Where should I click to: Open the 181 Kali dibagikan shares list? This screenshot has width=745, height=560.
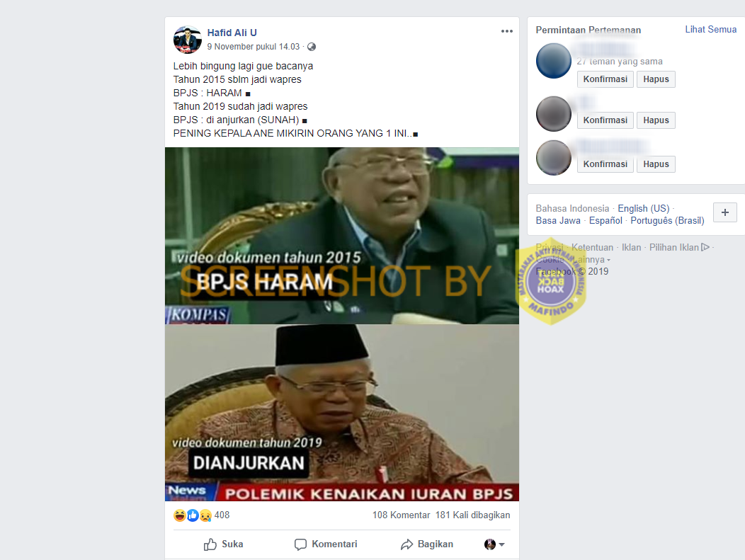473,515
